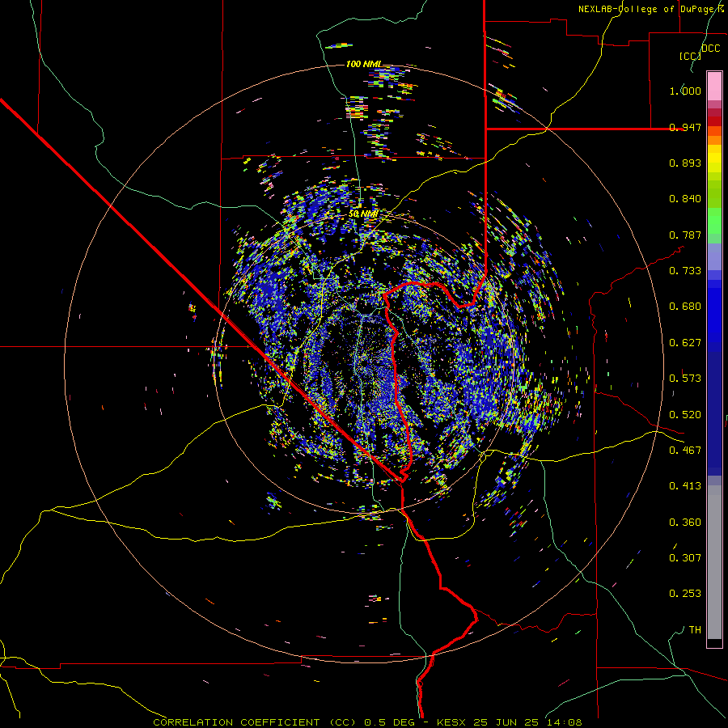This screenshot has height=728, width=728.
Task: Click the 0.573 scale label
Action: pyautogui.click(x=685, y=379)
